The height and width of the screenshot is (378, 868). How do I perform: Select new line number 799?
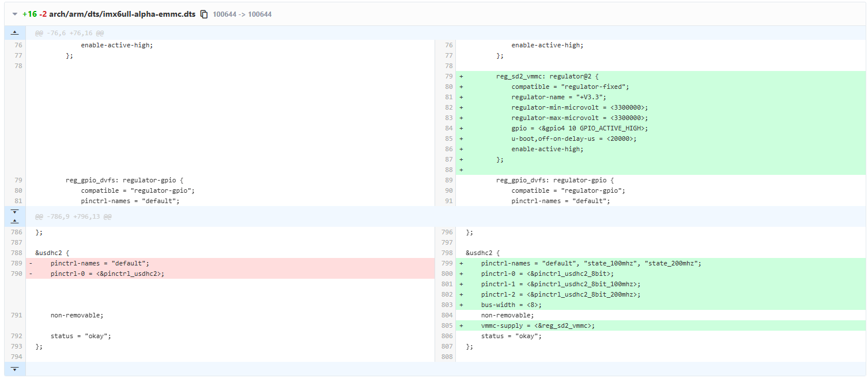pos(447,263)
